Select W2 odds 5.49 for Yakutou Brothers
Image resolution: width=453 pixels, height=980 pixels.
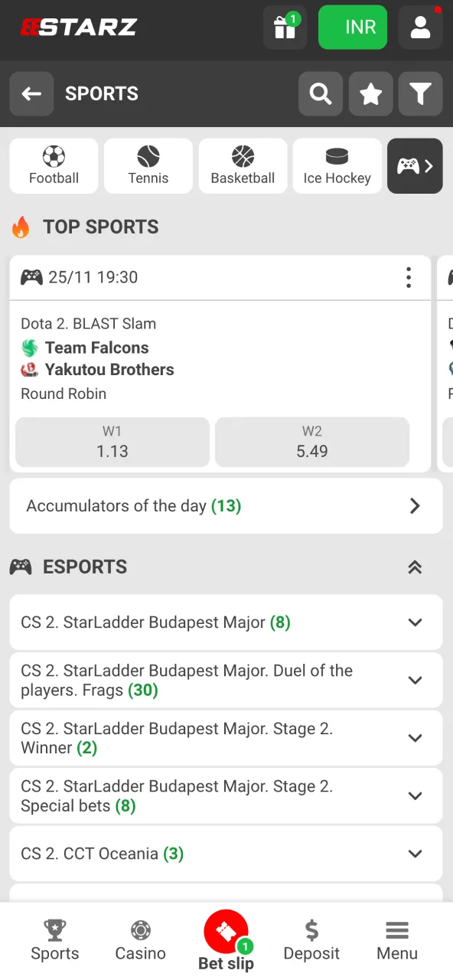[311, 442]
